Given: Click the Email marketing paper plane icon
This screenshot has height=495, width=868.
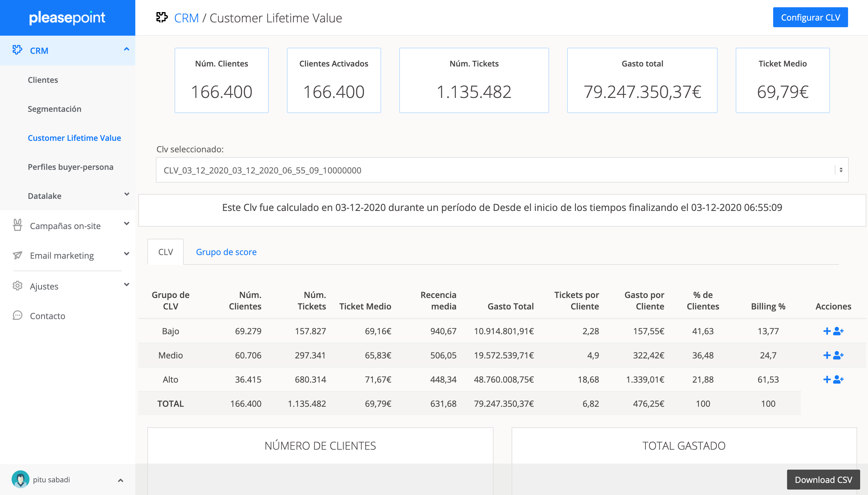Looking at the screenshot, I should pyautogui.click(x=17, y=255).
